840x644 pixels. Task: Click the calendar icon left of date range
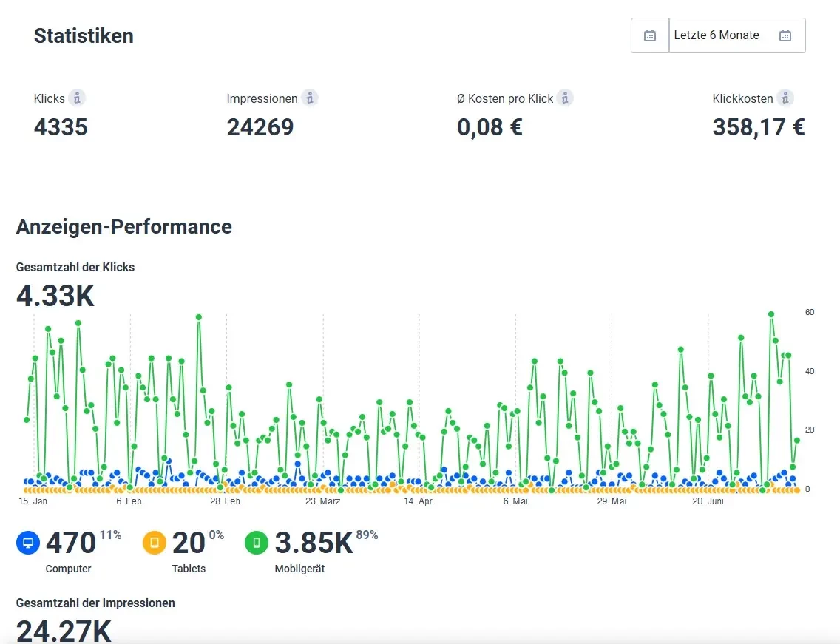click(x=650, y=35)
